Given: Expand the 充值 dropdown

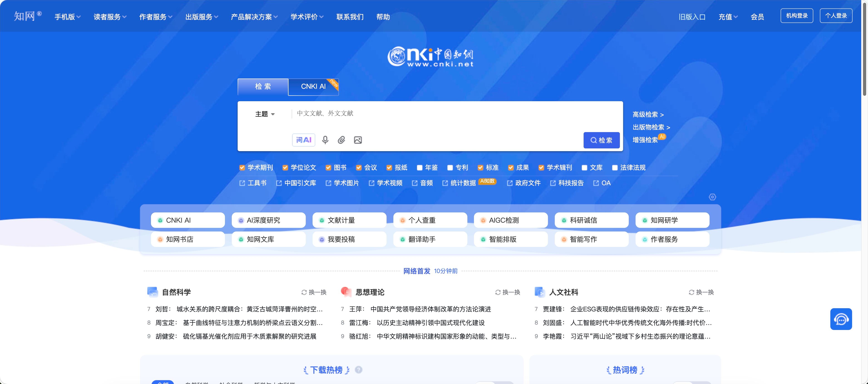Looking at the screenshot, I should [728, 17].
